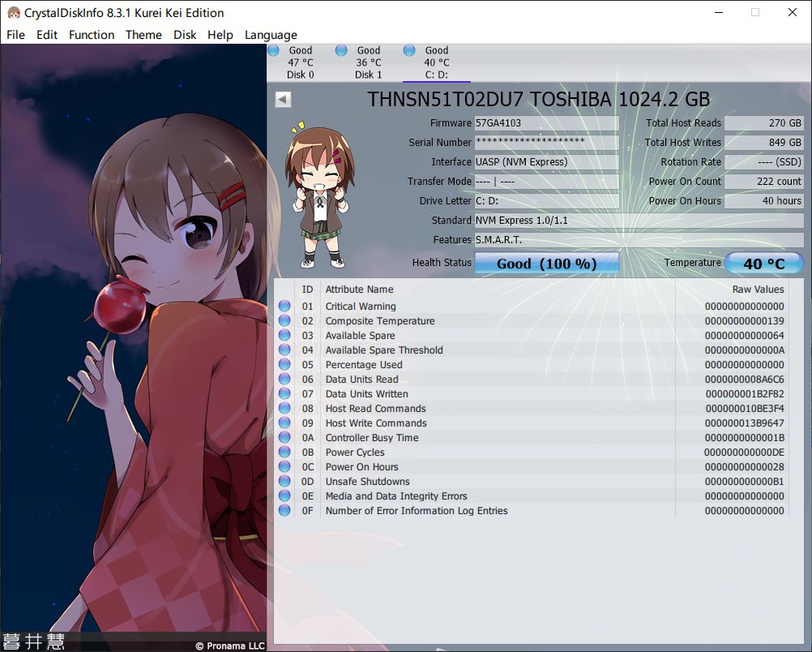Open the Disk menu

pyautogui.click(x=185, y=35)
